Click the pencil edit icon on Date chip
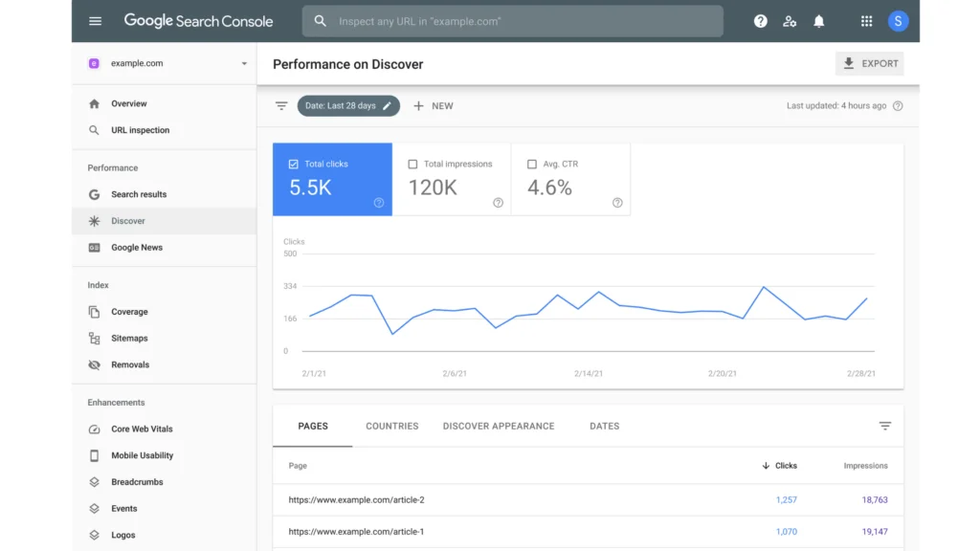 tap(388, 105)
